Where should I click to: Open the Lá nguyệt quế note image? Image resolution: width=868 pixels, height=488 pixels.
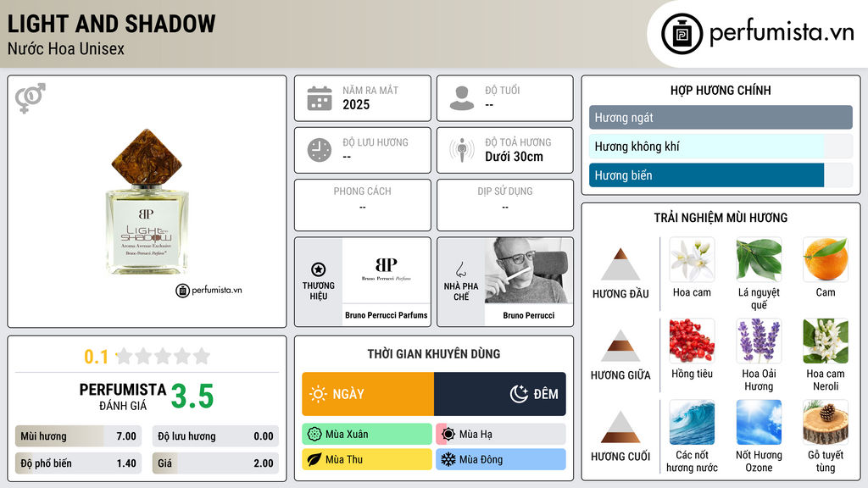[759, 259]
